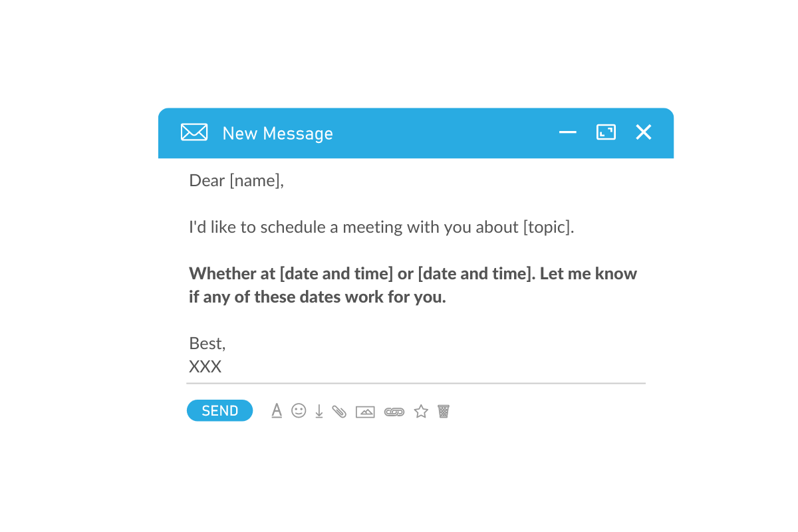Insert a hyperlink with the chain icon
798x532 pixels.
pyautogui.click(x=394, y=412)
